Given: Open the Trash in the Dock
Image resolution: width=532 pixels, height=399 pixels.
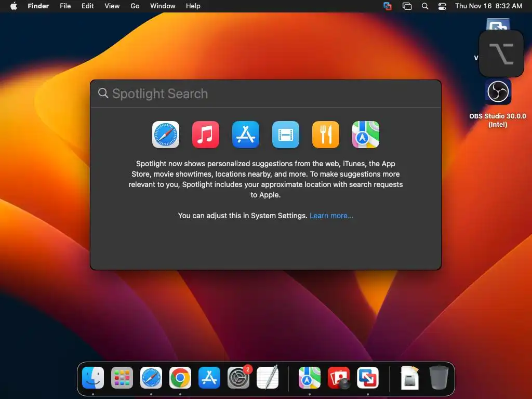Looking at the screenshot, I should click(439, 378).
